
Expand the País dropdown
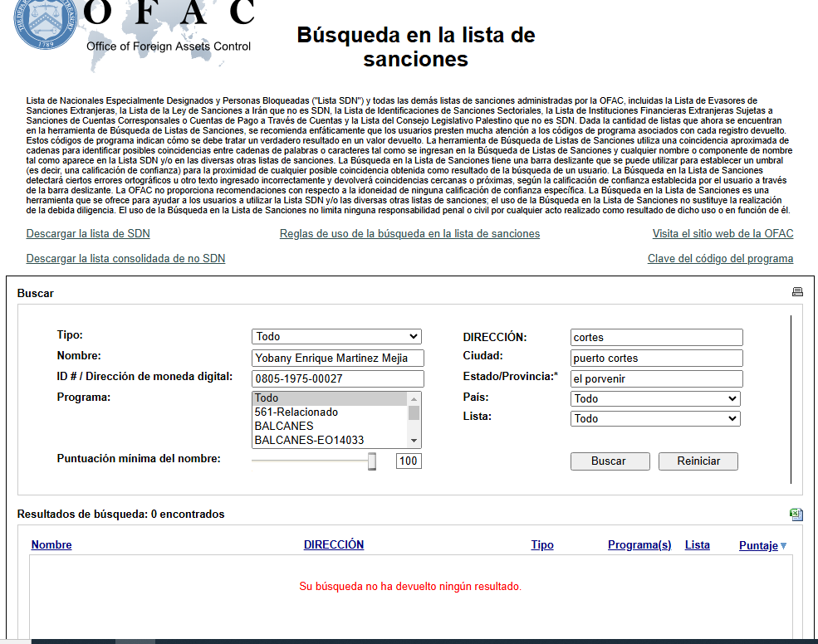[x=655, y=399]
